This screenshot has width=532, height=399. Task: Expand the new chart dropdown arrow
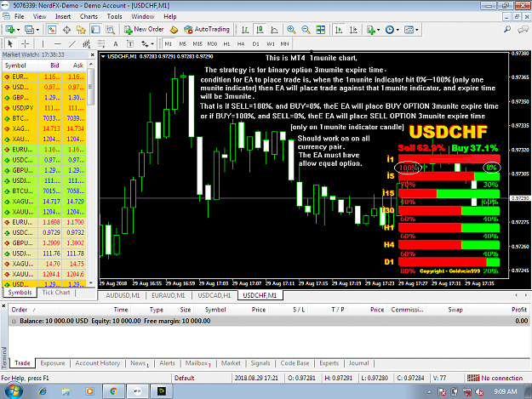(x=19, y=30)
